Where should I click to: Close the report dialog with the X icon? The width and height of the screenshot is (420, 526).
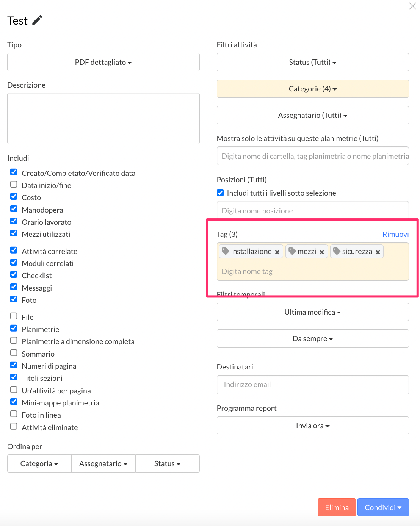pos(412,6)
